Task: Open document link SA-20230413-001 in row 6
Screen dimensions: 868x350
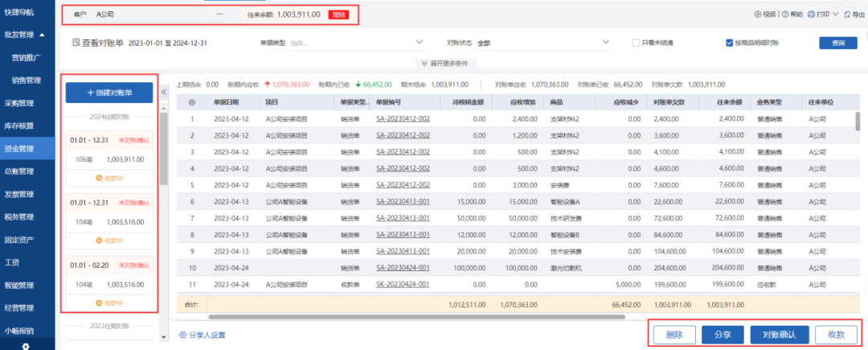Action: [403, 202]
